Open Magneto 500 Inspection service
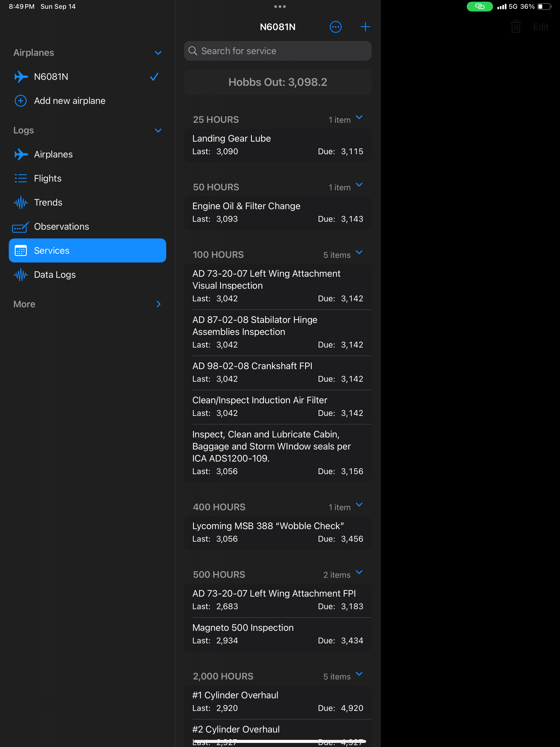560x747 pixels. point(278,635)
